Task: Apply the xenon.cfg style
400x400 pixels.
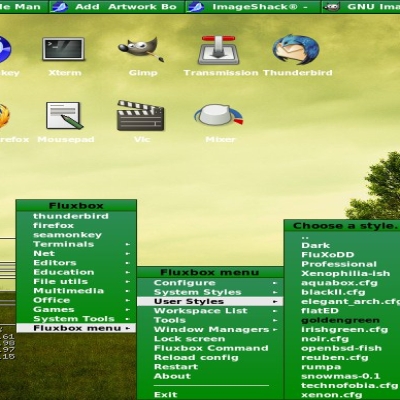Action: (x=342, y=395)
